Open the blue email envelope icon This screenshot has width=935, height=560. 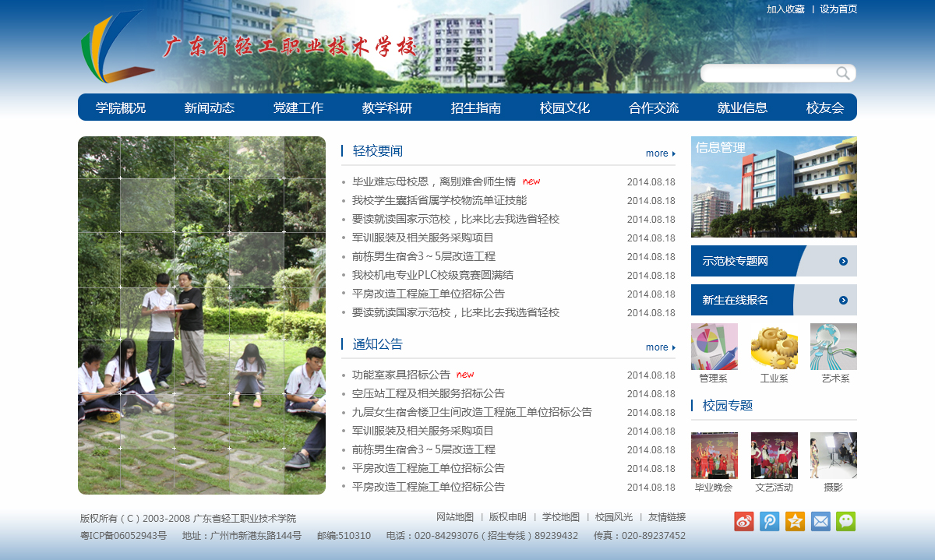click(x=820, y=521)
